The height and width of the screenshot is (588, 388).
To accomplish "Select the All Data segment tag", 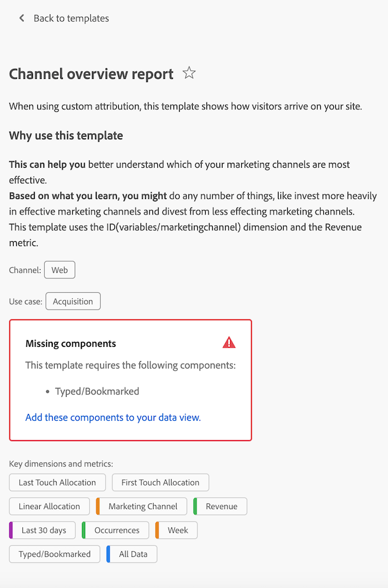I will 132,554.
